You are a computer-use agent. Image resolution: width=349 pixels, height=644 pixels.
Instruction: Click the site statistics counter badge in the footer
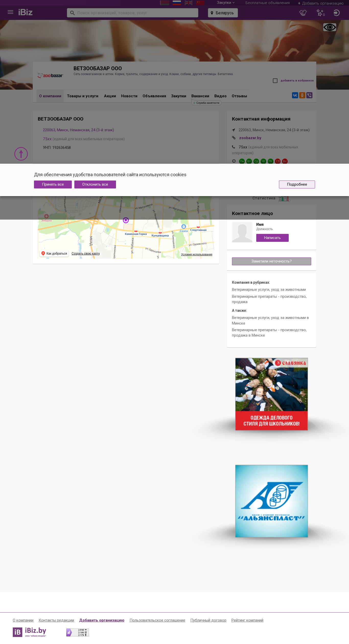pos(78,632)
